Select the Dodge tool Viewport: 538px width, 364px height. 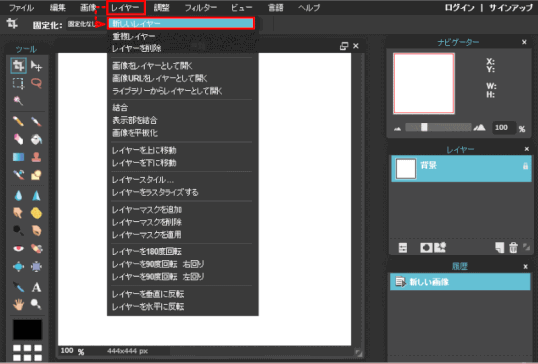tap(18, 231)
